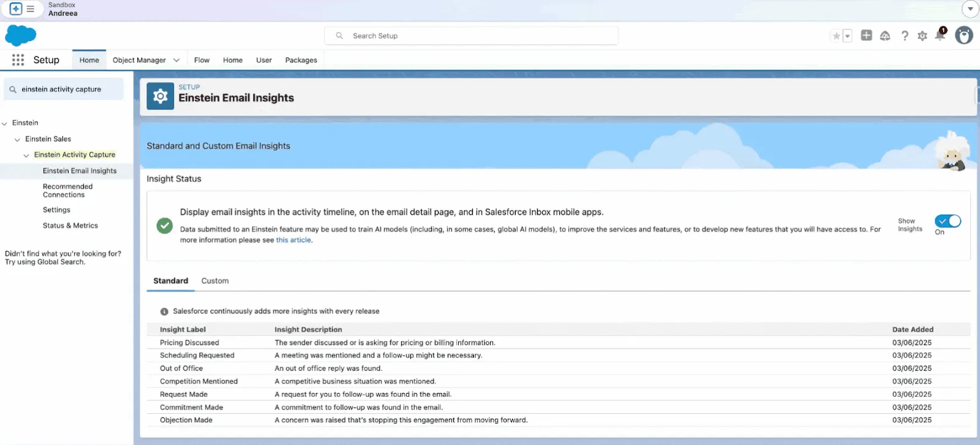Open the user profile avatar

click(964, 36)
